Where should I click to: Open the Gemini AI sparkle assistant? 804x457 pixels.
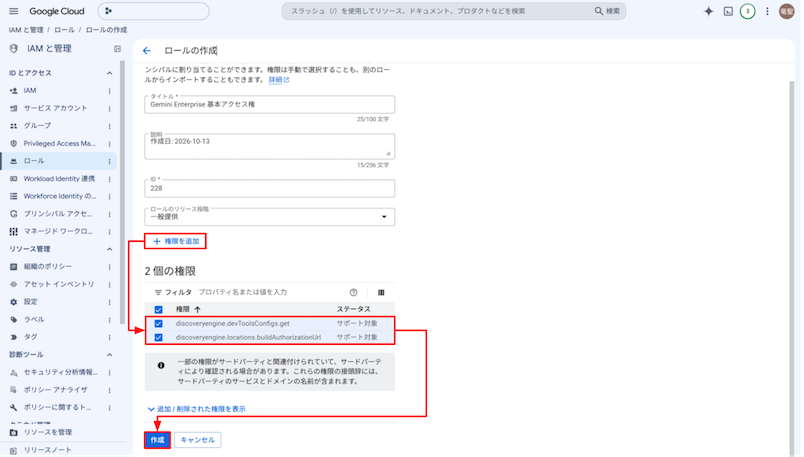pos(708,11)
